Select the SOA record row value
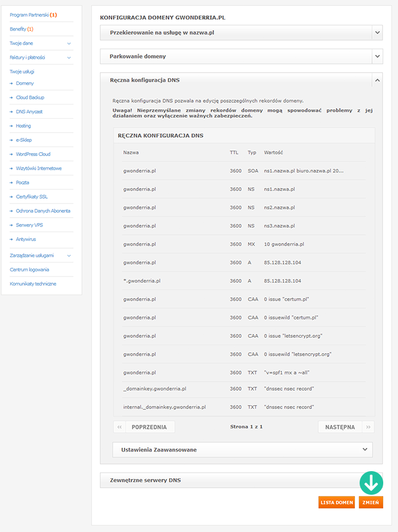This screenshot has height=532, width=398. (304, 171)
